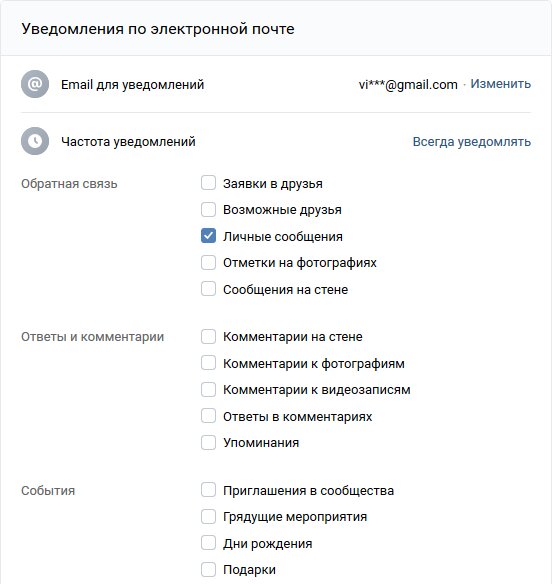
Task: Click the Частота уведомлений label
Action: click(128, 142)
